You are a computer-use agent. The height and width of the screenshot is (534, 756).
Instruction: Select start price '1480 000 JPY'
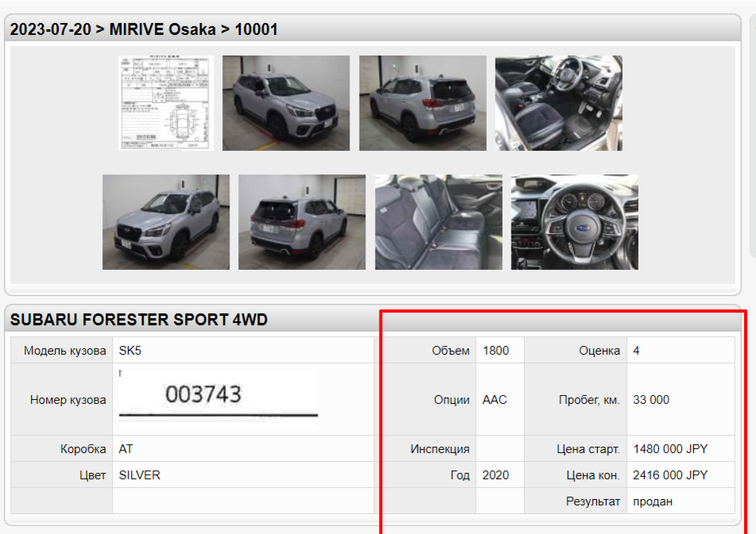coord(670,448)
